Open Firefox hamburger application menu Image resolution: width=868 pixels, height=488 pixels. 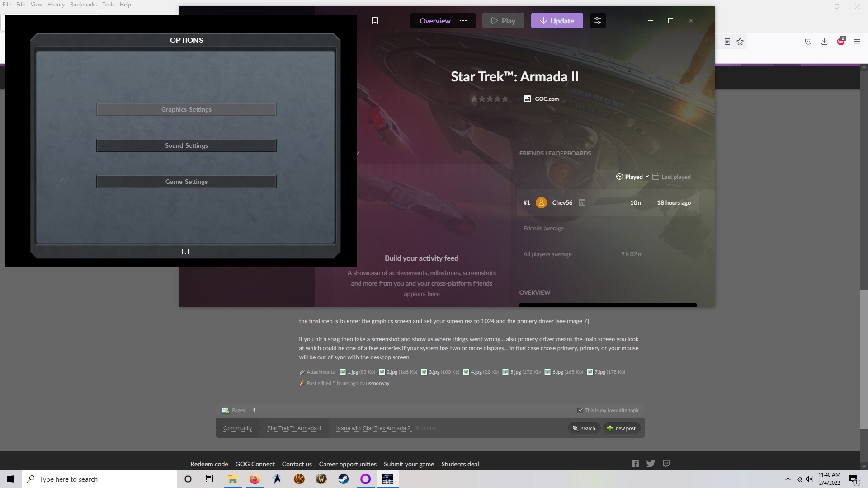(857, 42)
